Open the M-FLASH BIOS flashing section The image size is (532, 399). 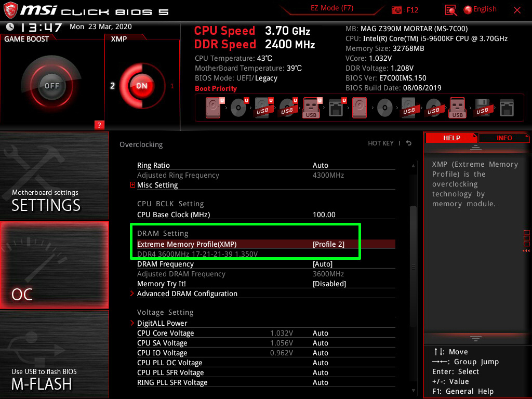[x=54, y=354]
